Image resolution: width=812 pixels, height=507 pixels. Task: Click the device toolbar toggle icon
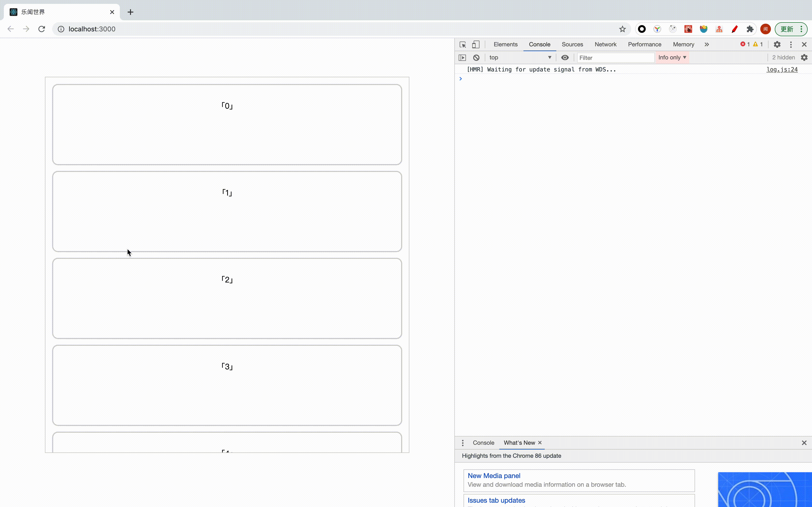point(475,44)
